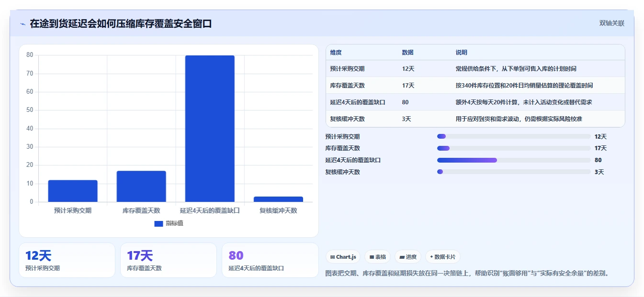Viewport: 644px width, 297px height.
Task: Click the 17天 value beside progress bar
Action: (x=600, y=148)
